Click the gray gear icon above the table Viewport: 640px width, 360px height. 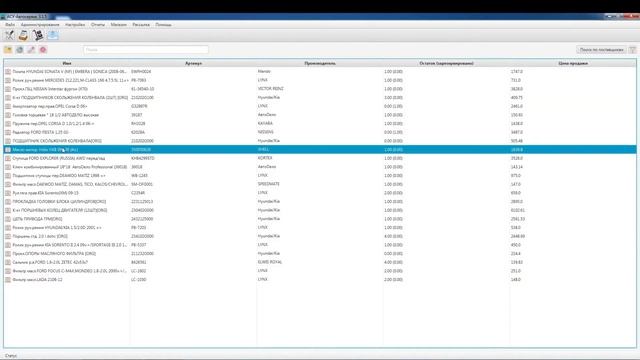point(20,50)
